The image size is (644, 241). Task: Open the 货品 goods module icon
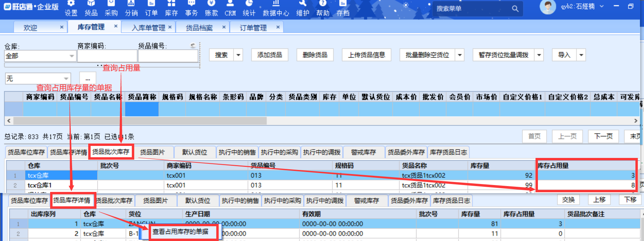[91, 8]
